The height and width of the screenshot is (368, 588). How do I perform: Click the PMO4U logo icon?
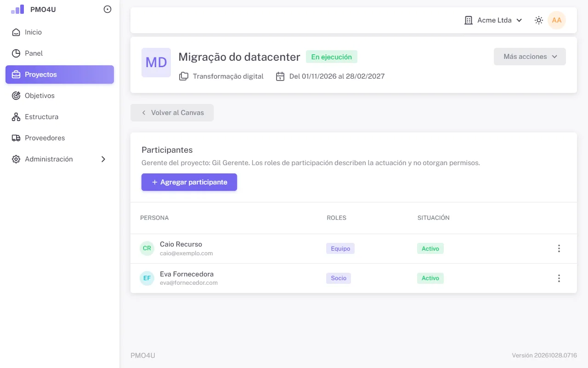tap(18, 9)
